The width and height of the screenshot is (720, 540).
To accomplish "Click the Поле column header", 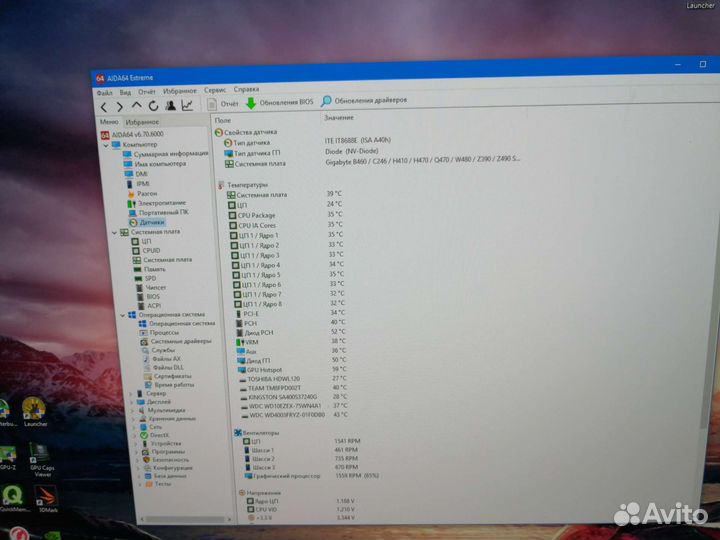I will [223, 120].
